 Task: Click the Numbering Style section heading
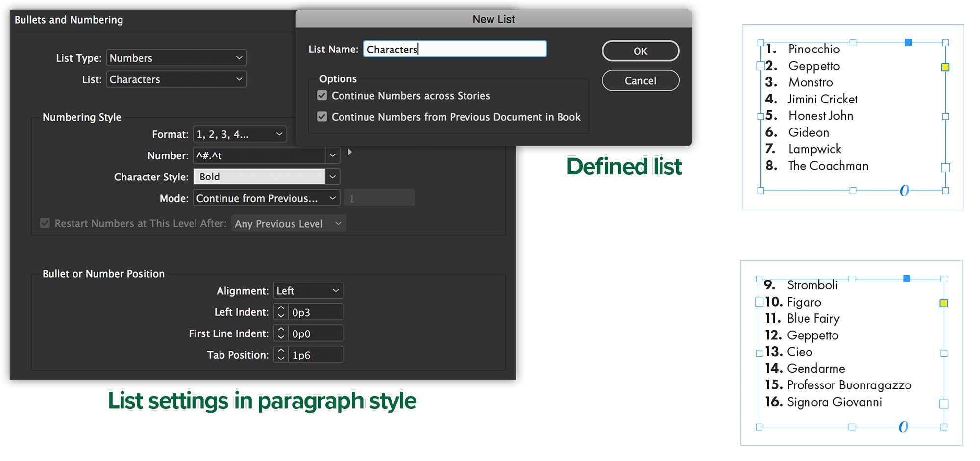[x=82, y=117]
